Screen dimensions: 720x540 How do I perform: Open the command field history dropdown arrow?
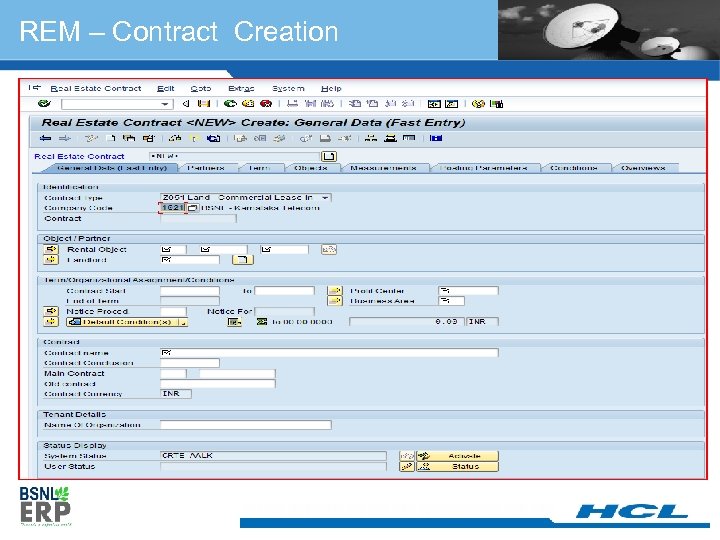click(x=165, y=104)
